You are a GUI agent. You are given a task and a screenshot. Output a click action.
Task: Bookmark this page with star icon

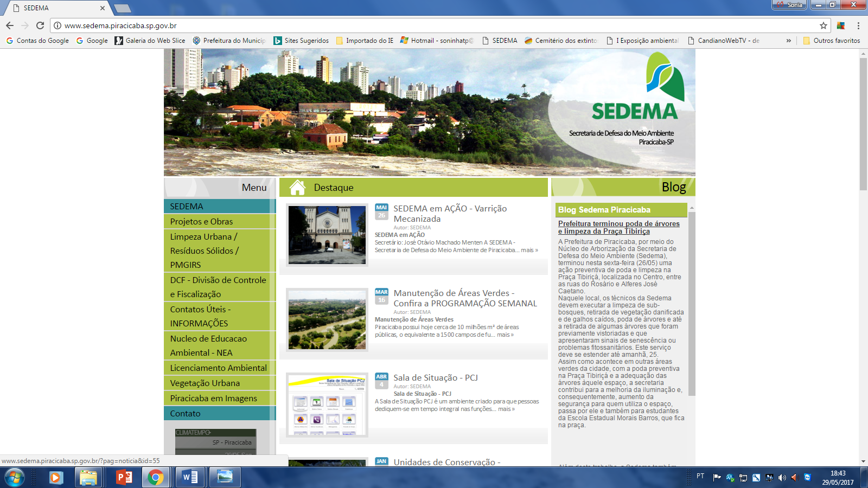tap(823, 25)
